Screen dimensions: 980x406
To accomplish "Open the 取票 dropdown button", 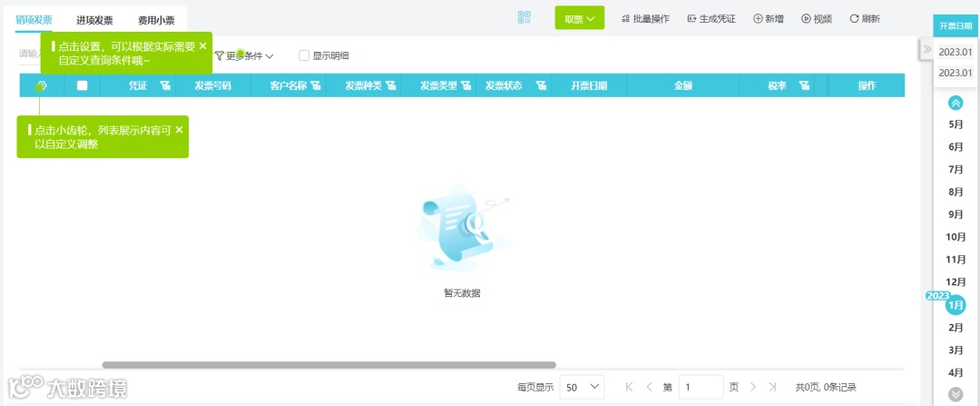I will [579, 19].
